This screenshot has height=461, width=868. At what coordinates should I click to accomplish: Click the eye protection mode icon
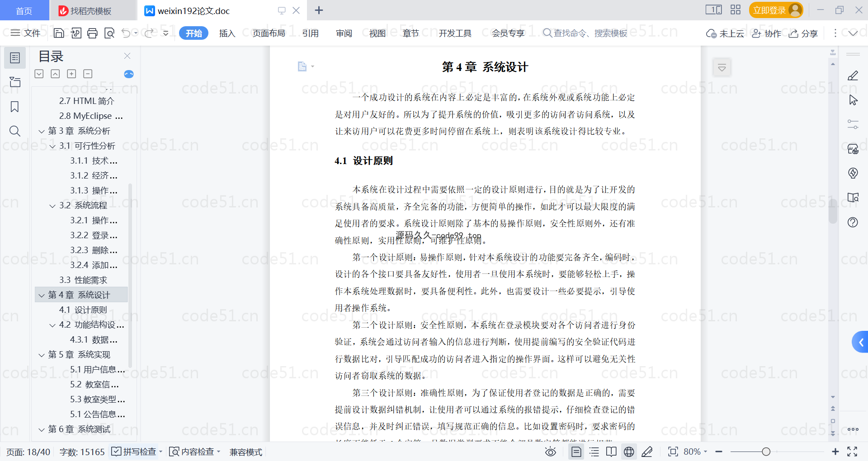click(x=550, y=452)
